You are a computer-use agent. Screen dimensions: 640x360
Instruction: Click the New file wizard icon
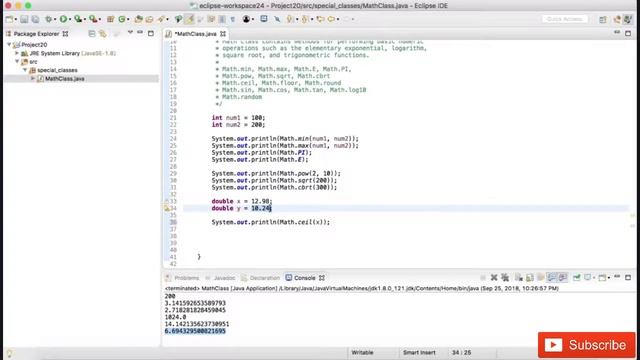[x=9, y=19]
